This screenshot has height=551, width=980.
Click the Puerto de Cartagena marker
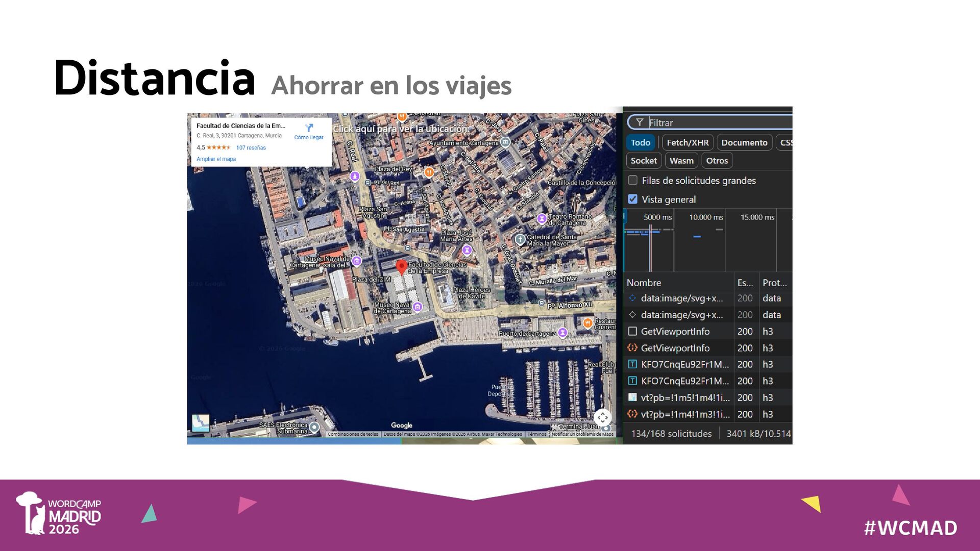(562, 333)
